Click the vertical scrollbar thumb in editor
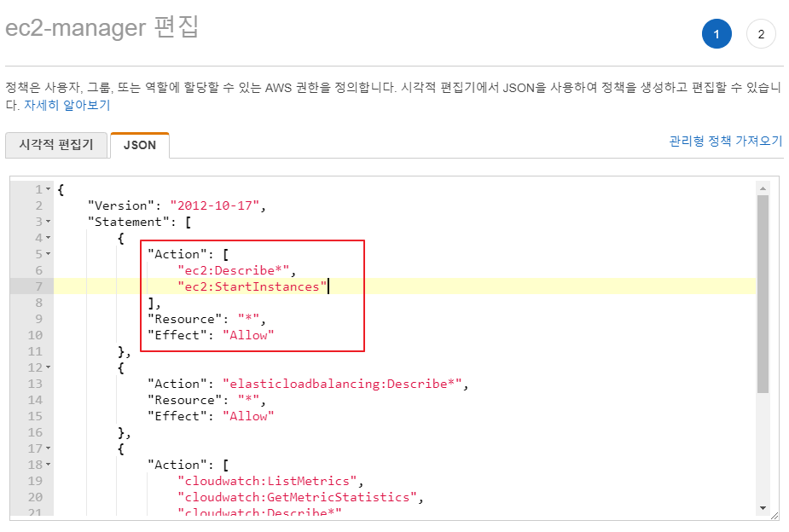Image resolution: width=789 pixels, height=532 pixels. click(763, 294)
